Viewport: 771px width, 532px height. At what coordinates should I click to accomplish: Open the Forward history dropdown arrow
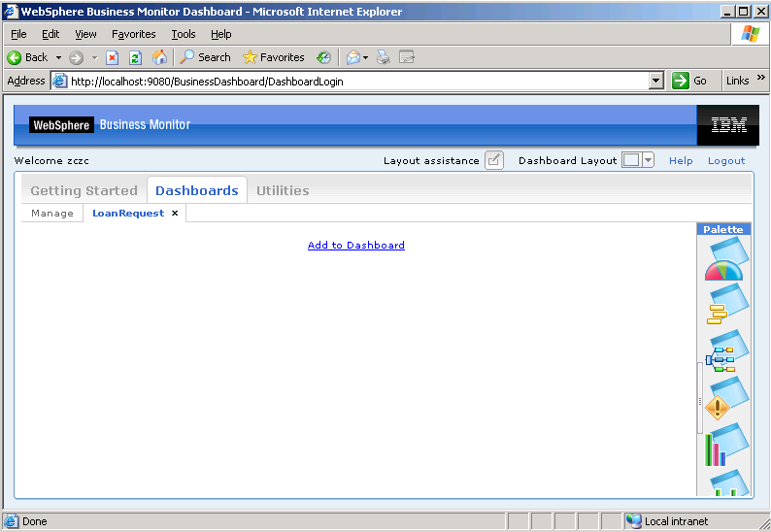pos(94,57)
